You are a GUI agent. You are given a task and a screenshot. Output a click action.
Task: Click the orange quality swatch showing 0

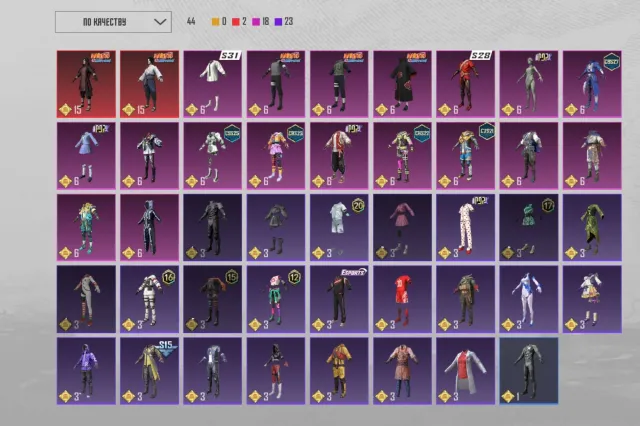(215, 22)
